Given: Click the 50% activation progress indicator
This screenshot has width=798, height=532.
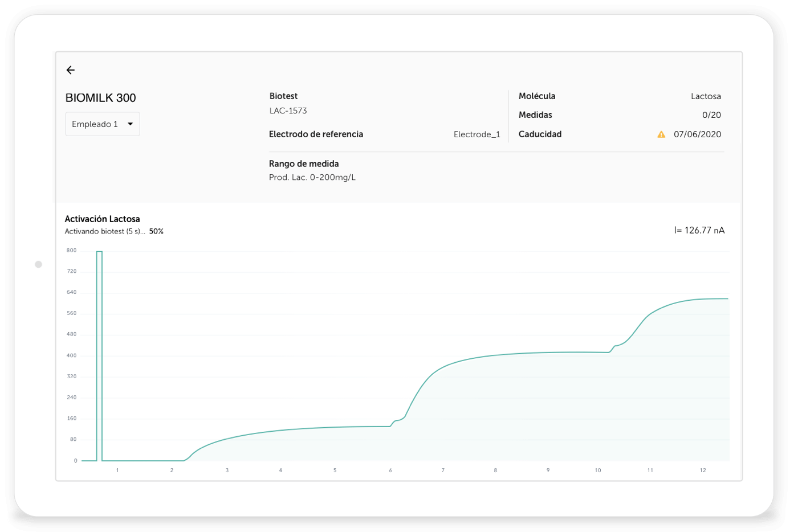Looking at the screenshot, I should 156,232.
